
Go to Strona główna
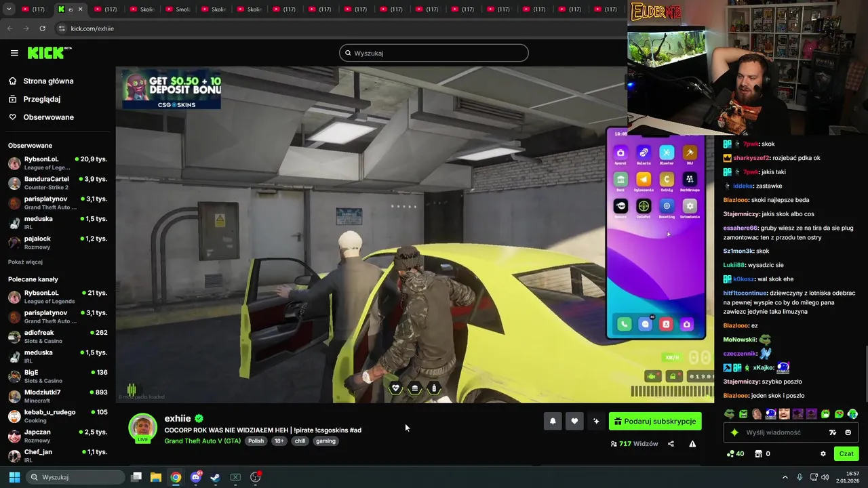click(x=48, y=81)
